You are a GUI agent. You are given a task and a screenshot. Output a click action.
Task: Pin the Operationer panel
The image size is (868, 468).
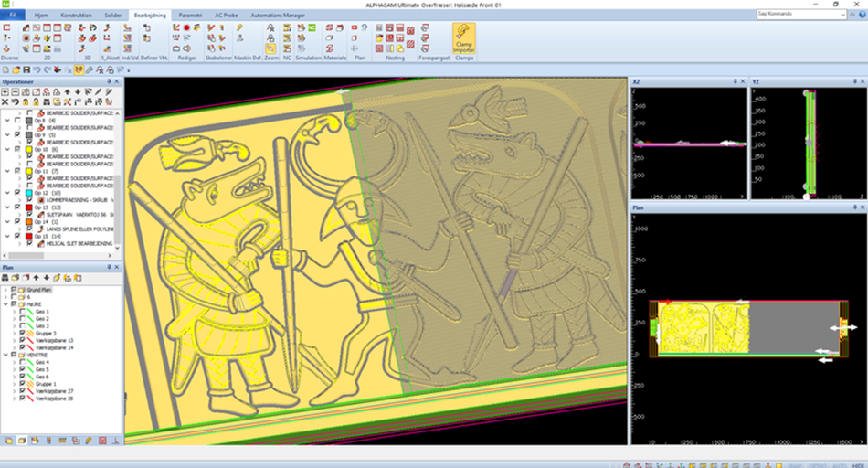tap(109, 81)
